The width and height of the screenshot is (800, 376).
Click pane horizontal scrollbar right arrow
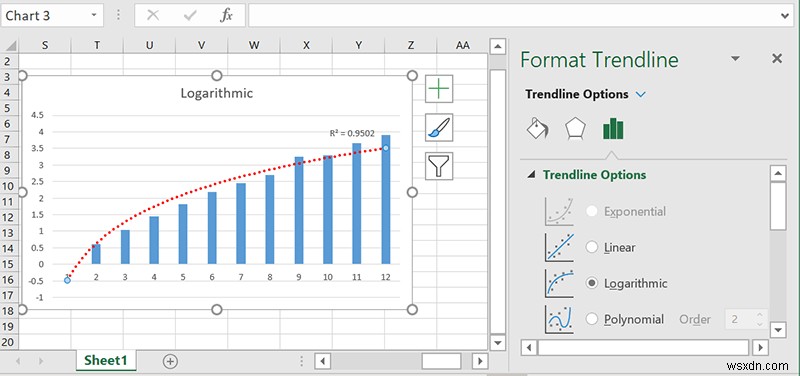pyautogui.click(x=761, y=348)
